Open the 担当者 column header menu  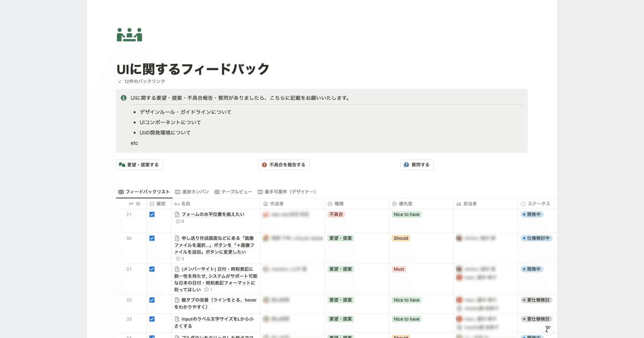pos(486,204)
